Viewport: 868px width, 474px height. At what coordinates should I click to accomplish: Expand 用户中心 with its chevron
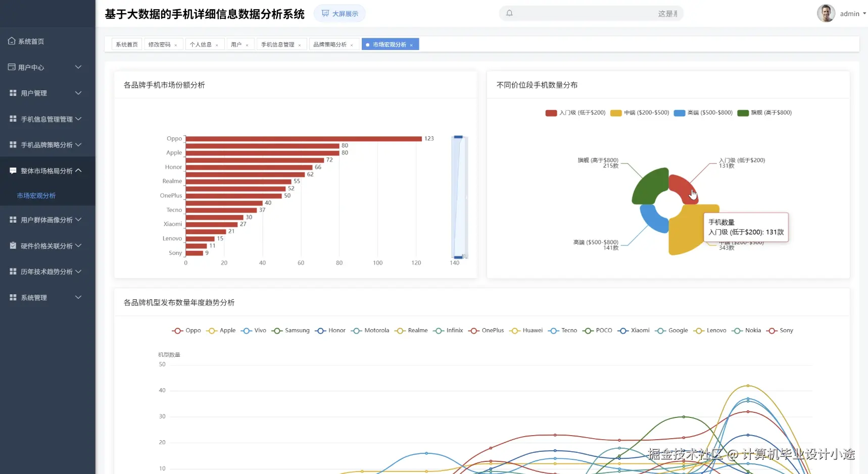click(x=78, y=67)
